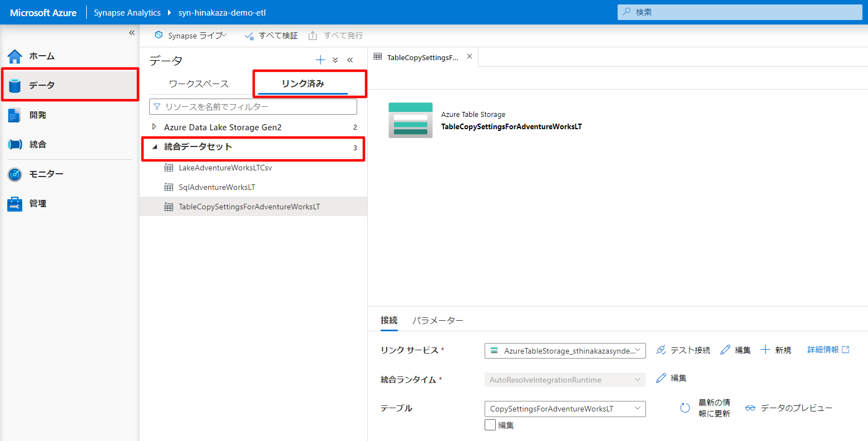Click the 管理 label in navigation
Viewport: 868px width, 441px height.
point(38,204)
